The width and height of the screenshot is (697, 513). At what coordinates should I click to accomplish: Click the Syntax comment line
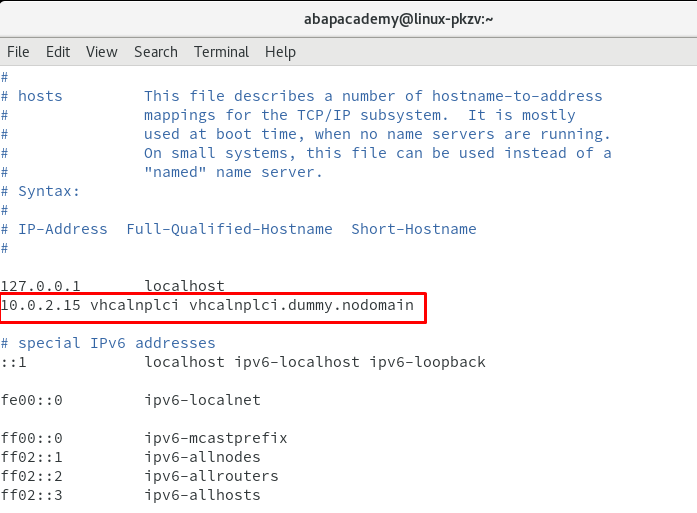[x=40, y=191]
